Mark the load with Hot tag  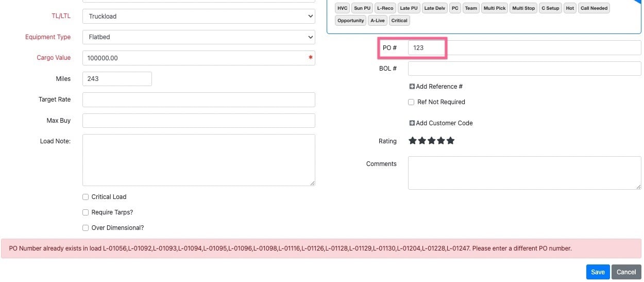[570, 8]
